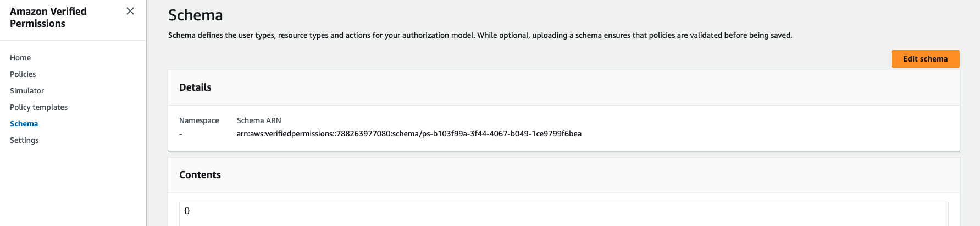Viewport: 980px width, 226px height.
Task: Open the Home page in sidebar
Action: click(20, 58)
